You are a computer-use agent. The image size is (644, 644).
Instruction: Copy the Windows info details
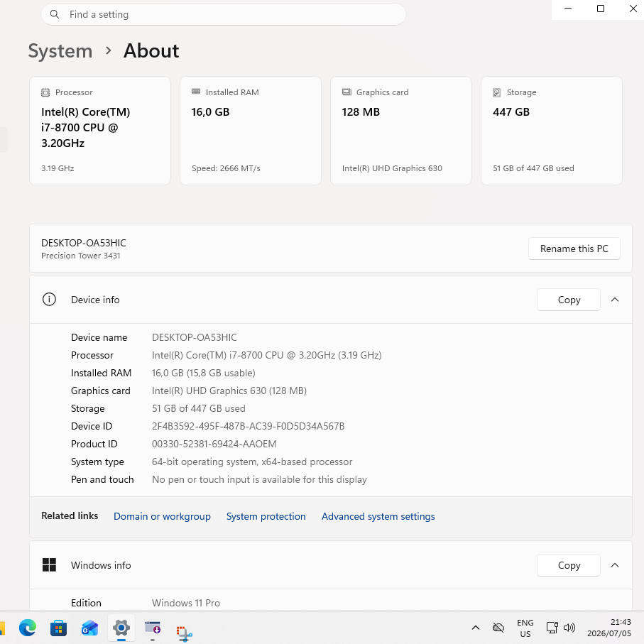pyautogui.click(x=569, y=565)
